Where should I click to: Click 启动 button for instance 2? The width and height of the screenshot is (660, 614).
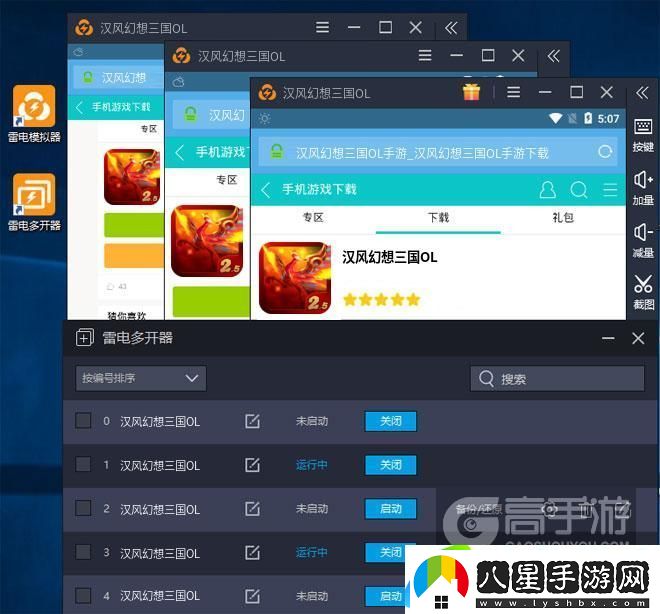(391, 509)
